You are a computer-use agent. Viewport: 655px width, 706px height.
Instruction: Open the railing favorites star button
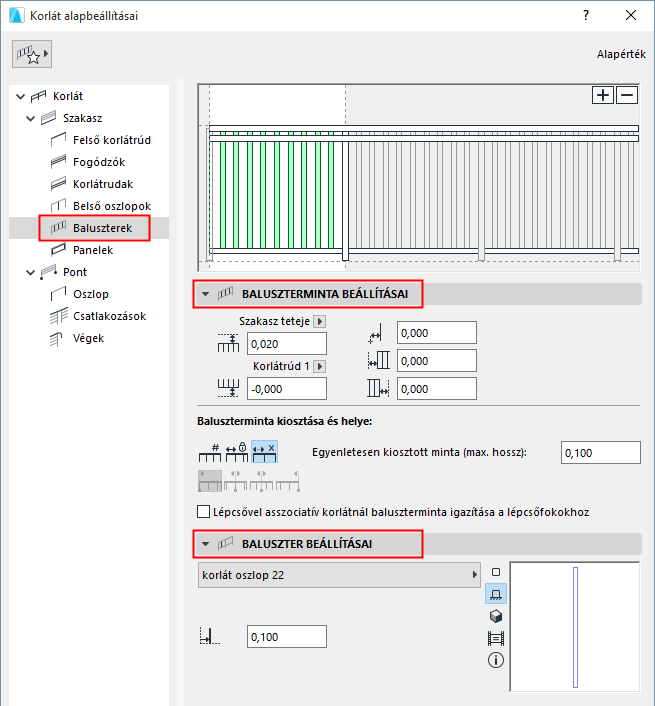(x=32, y=54)
